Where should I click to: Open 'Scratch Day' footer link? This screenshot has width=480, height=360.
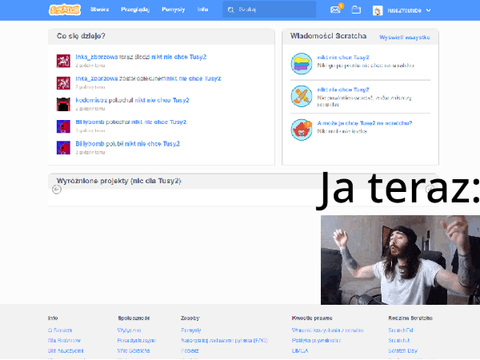click(403, 351)
